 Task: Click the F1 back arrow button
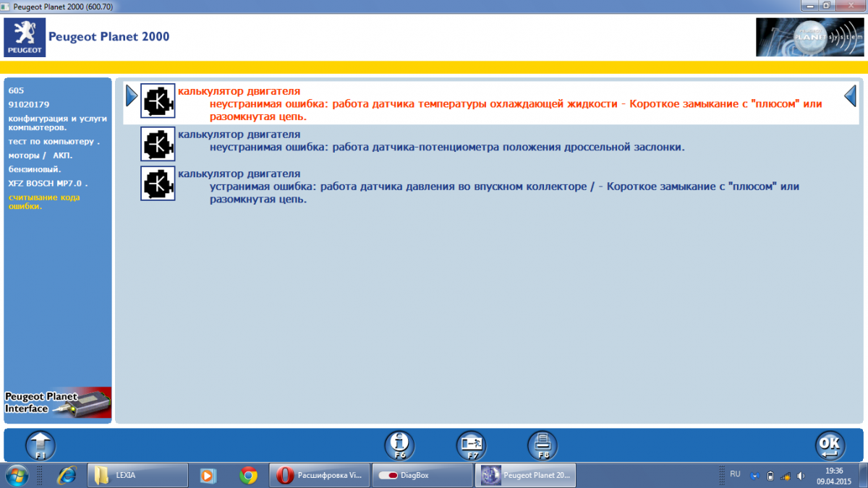[x=41, y=445]
